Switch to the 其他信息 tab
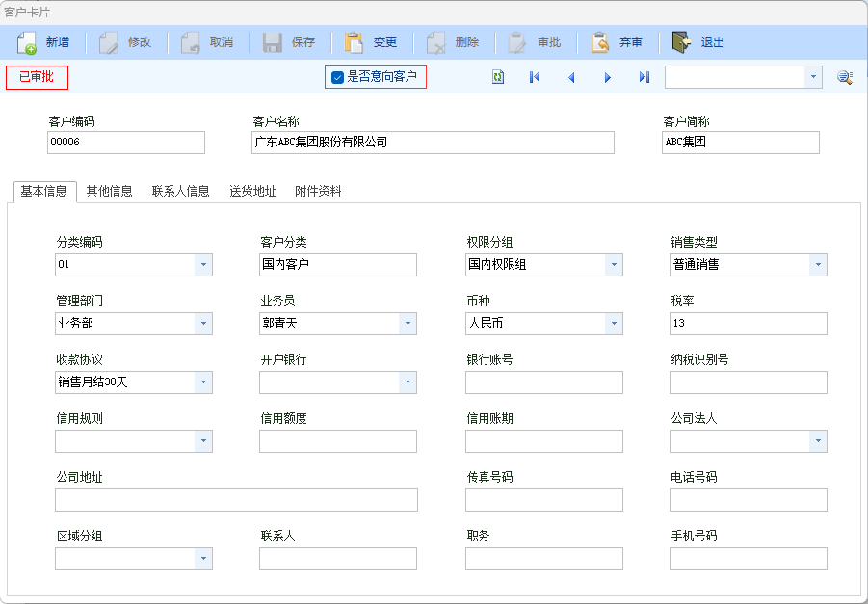This screenshot has height=604, width=868. point(110,192)
